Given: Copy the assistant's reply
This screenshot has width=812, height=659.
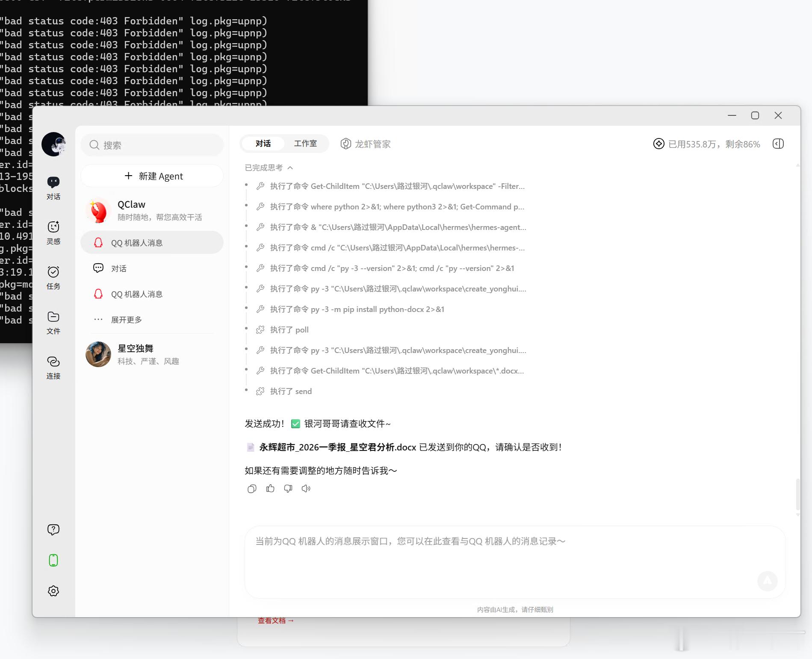Looking at the screenshot, I should coord(251,488).
